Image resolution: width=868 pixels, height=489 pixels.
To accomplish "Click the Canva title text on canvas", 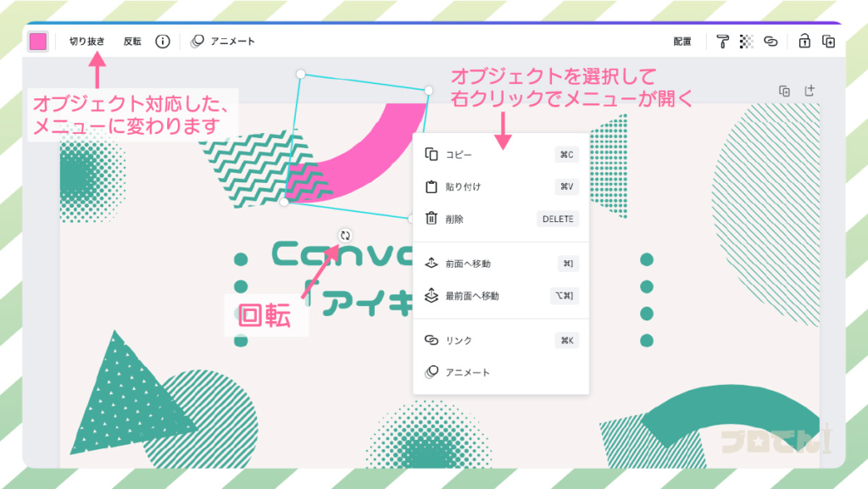I will tap(342, 255).
